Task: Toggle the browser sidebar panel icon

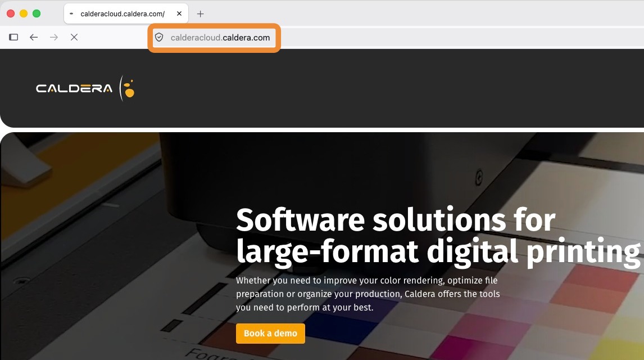Action: pyautogui.click(x=13, y=37)
